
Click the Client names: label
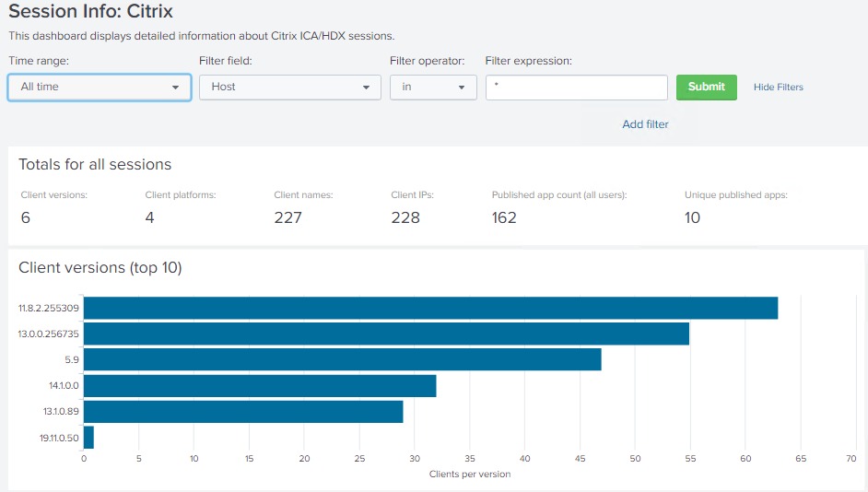click(303, 194)
